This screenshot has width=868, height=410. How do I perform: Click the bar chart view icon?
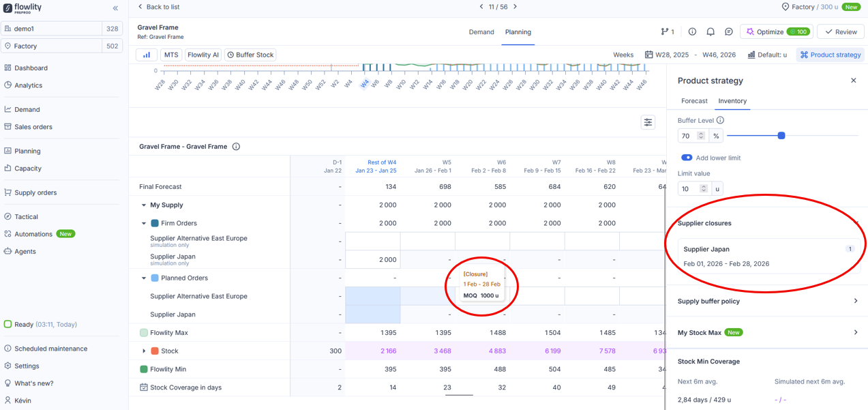point(147,55)
